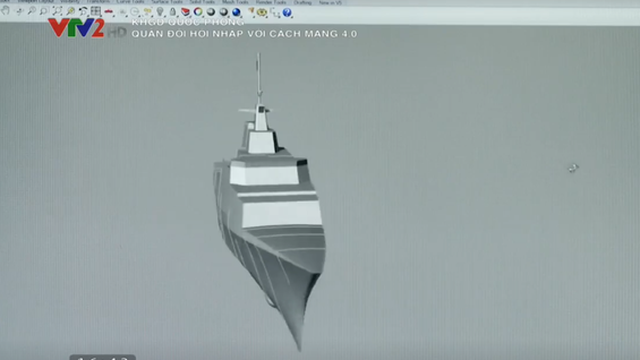The image size is (640, 360).
Task: Open the color wheel Object Properties icon
Action: click(198, 12)
